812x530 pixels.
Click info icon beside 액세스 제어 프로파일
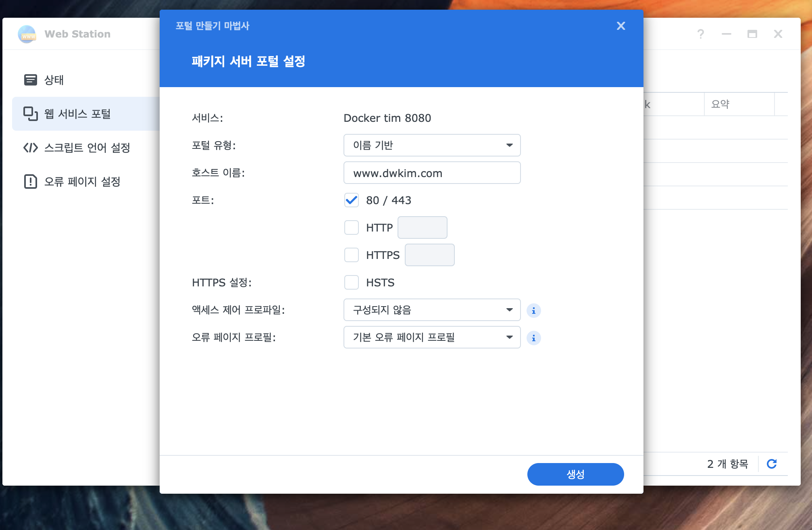coord(533,311)
